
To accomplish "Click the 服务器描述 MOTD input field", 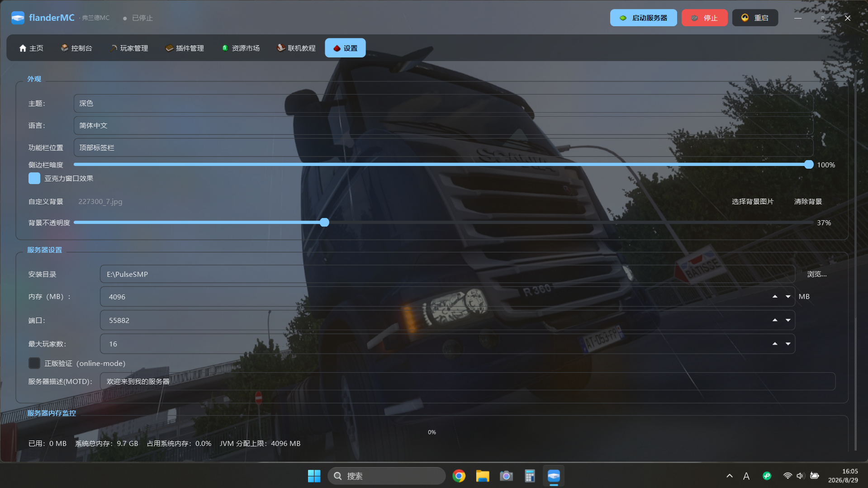I will pos(467,381).
